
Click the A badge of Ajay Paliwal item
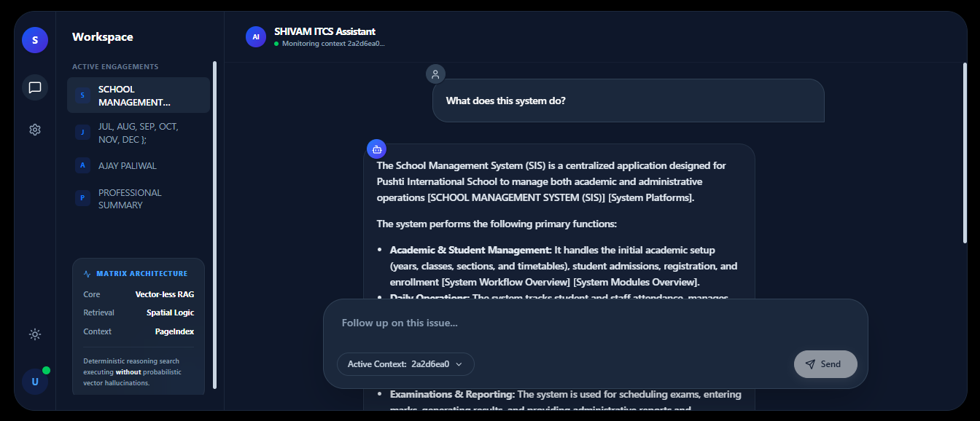click(82, 165)
